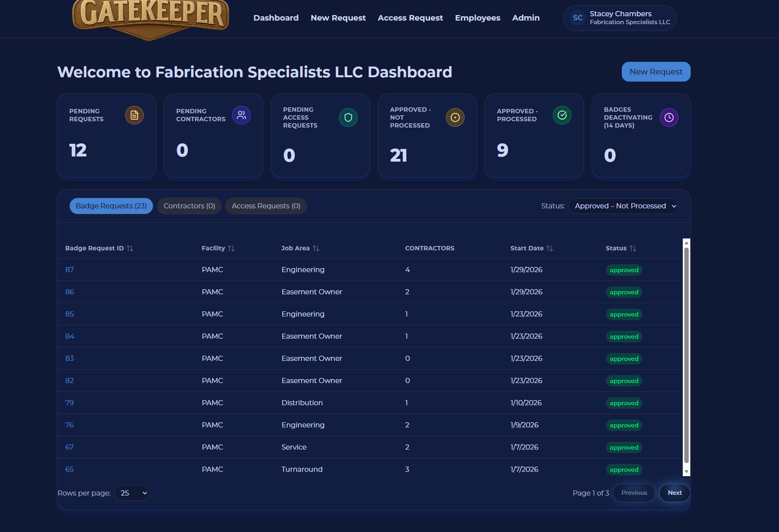Screen dimensions: 779x532
Task: Open badge request 82
Action: [x=70, y=381]
